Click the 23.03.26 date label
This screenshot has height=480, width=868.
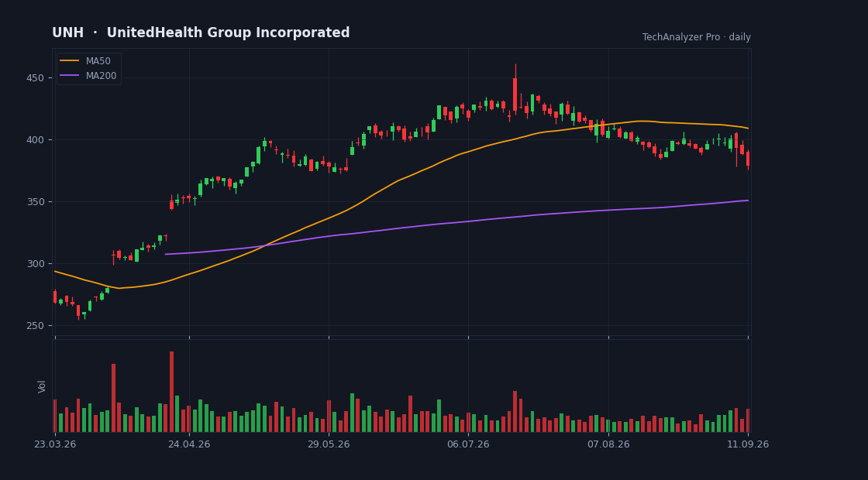[x=55, y=444]
